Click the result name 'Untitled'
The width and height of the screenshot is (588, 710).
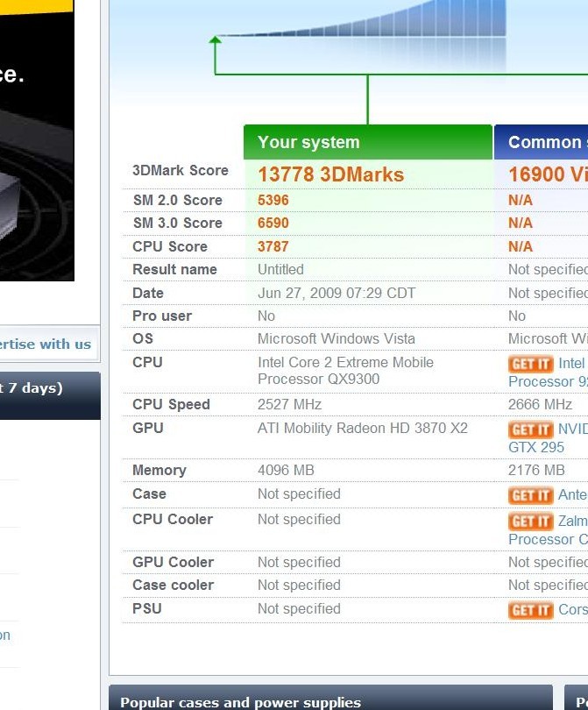(280, 269)
